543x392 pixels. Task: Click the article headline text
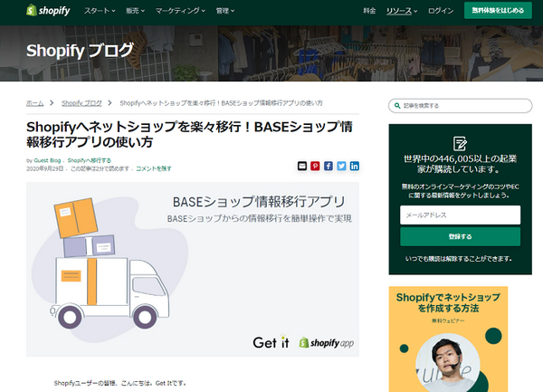tap(189, 134)
